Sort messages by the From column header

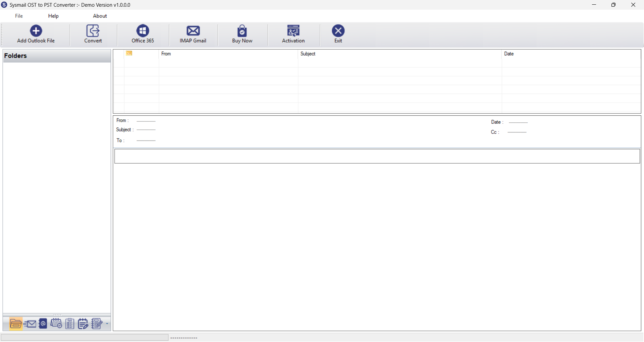pyautogui.click(x=228, y=54)
